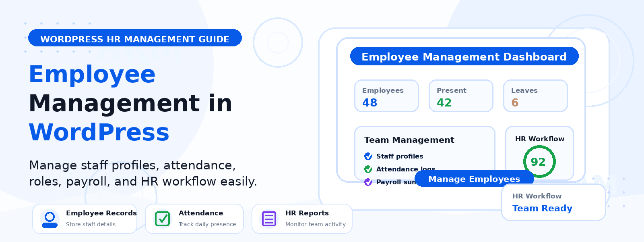Viewport: 644px width, 242px height.
Task: Click the Monitor team activity text
Action: [x=316, y=224]
